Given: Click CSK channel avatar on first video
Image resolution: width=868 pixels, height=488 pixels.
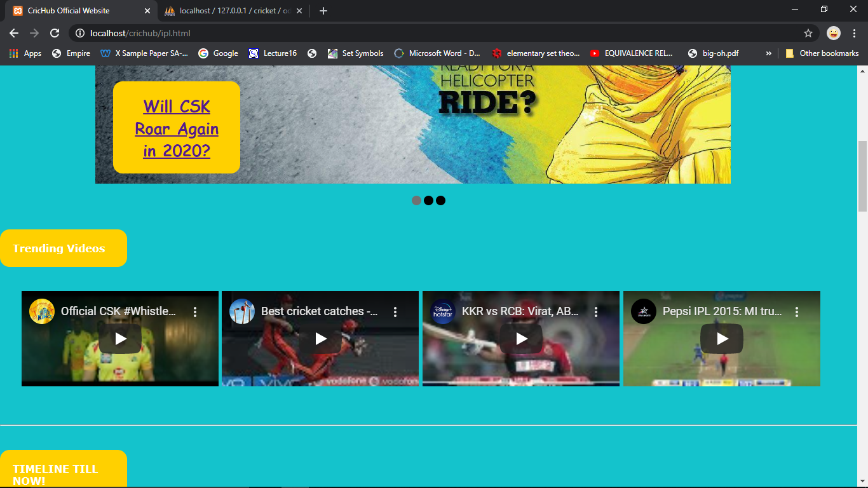Looking at the screenshot, I should tap(42, 311).
